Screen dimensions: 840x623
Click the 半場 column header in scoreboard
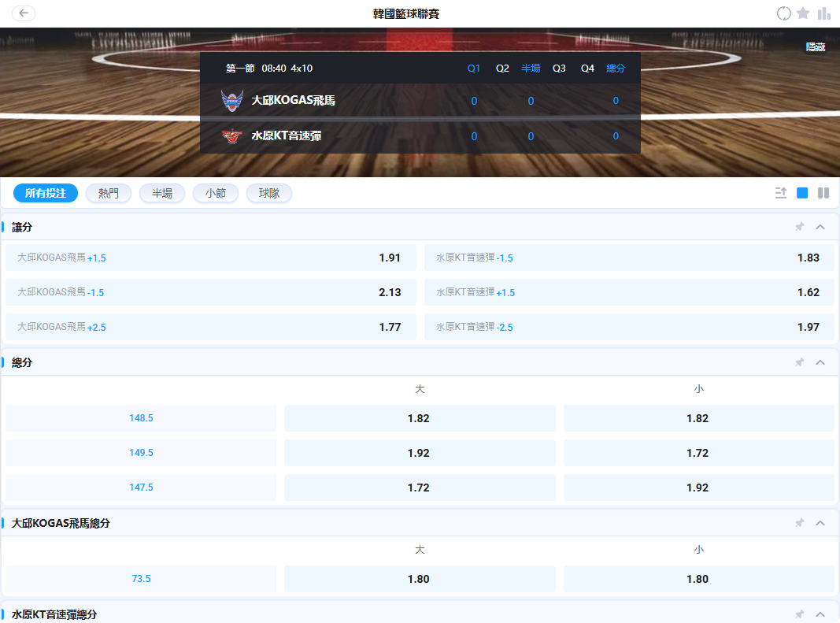pyautogui.click(x=531, y=68)
